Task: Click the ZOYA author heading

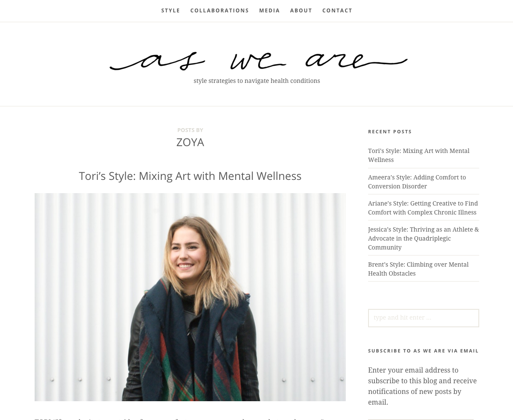Action: click(190, 142)
